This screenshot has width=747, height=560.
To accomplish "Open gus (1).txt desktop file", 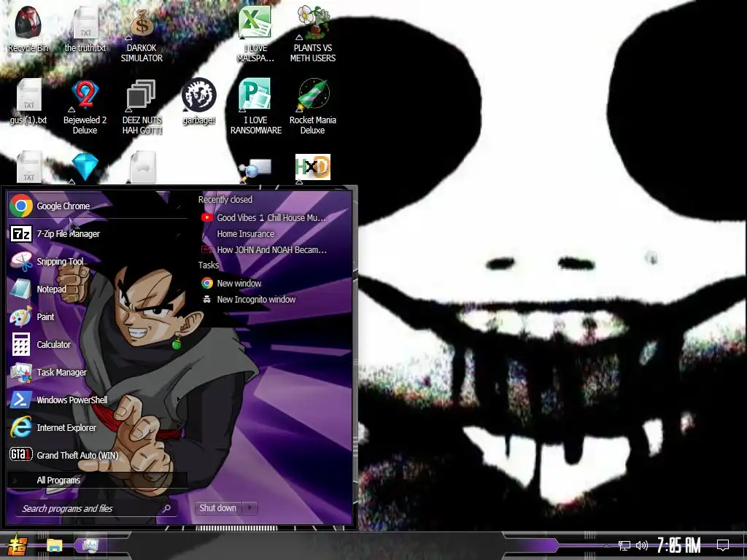I will click(28, 101).
